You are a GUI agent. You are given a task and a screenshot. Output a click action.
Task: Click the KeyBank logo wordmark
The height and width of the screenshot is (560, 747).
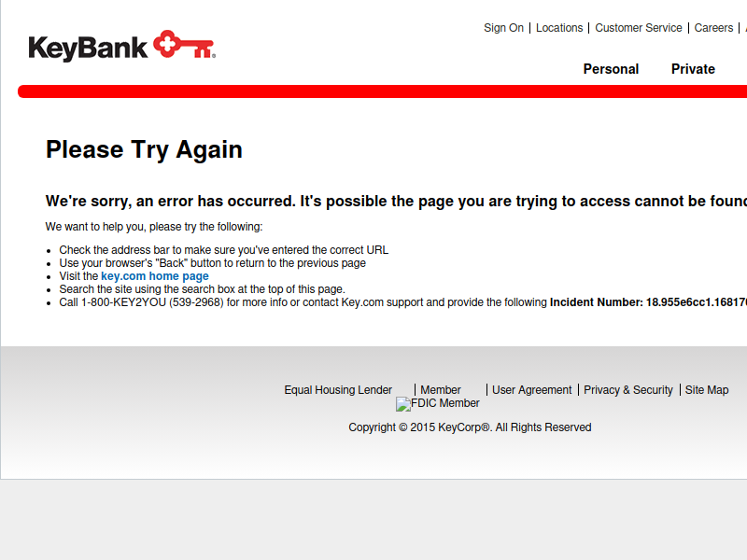pos(88,48)
